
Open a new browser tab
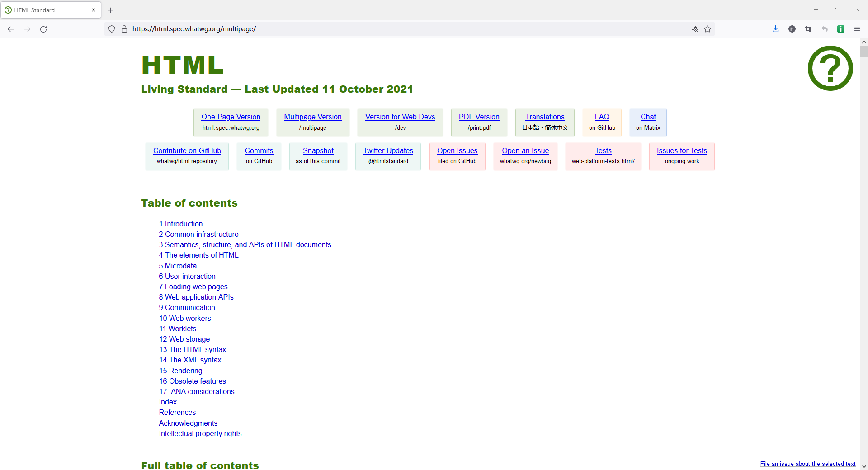pos(111,10)
